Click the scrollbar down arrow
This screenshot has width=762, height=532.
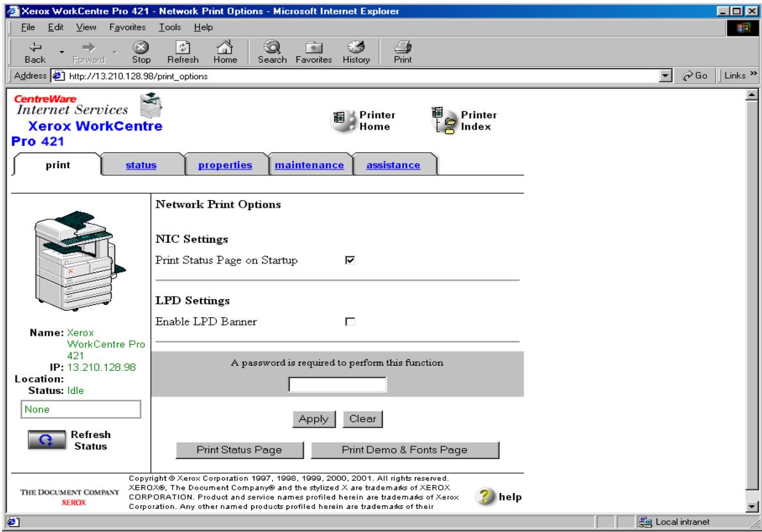click(x=752, y=506)
